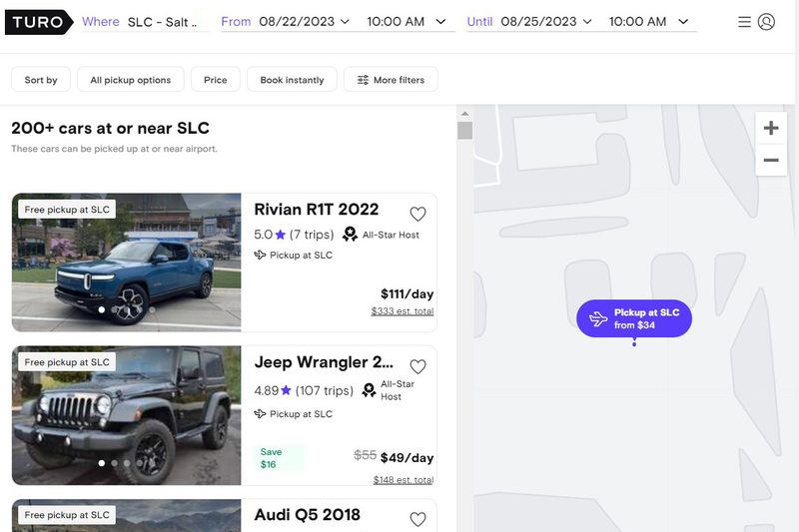Click airplane icon beside Jeep pickup

260,414
